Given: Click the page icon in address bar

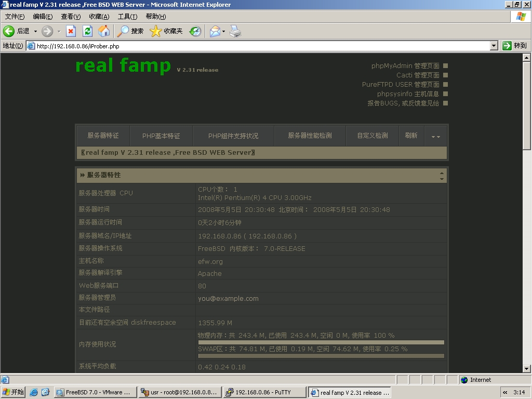Looking at the screenshot, I should coord(31,46).
